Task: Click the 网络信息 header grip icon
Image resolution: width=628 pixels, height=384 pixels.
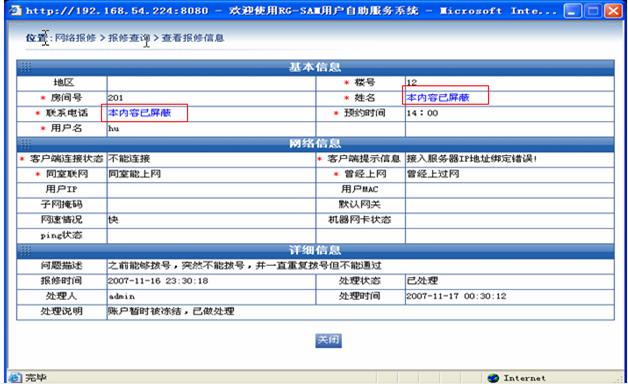Action: tap(25, 143)
